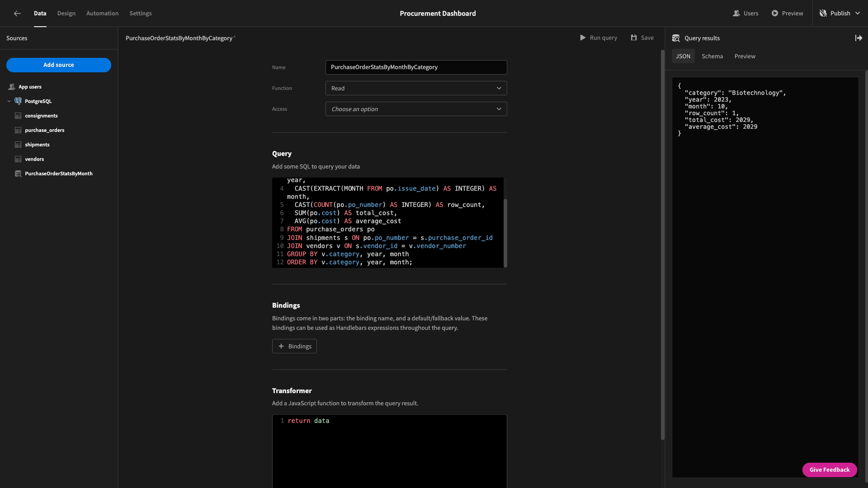
Task: Click the plus icon on Bindings button
Action: 281,346
